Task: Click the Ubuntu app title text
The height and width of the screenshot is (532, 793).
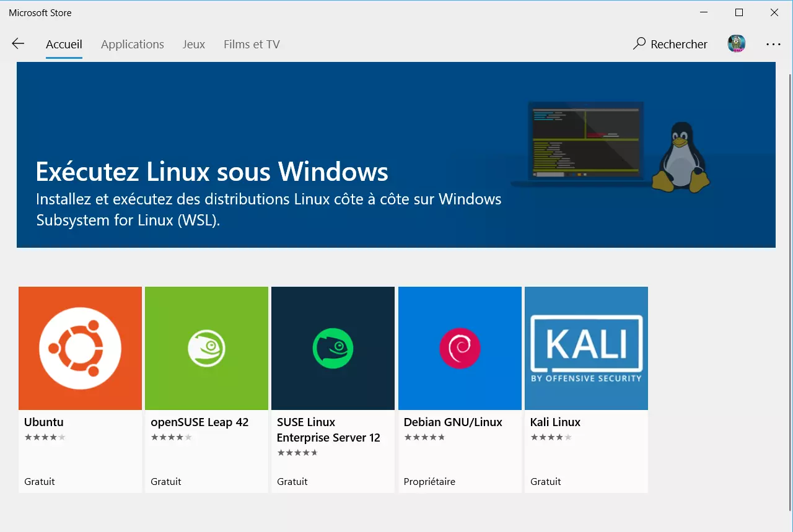Action: [44, 422]
